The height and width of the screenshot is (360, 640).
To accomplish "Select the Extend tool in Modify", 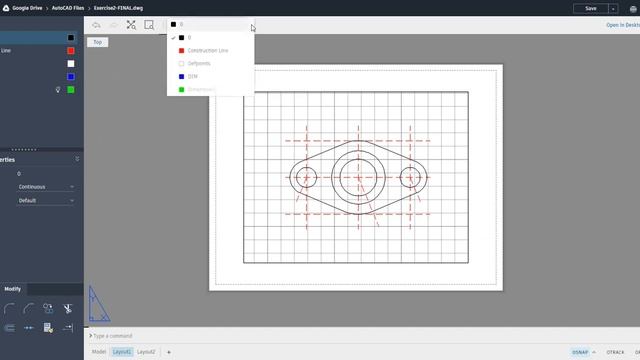I will click(67, 328).
